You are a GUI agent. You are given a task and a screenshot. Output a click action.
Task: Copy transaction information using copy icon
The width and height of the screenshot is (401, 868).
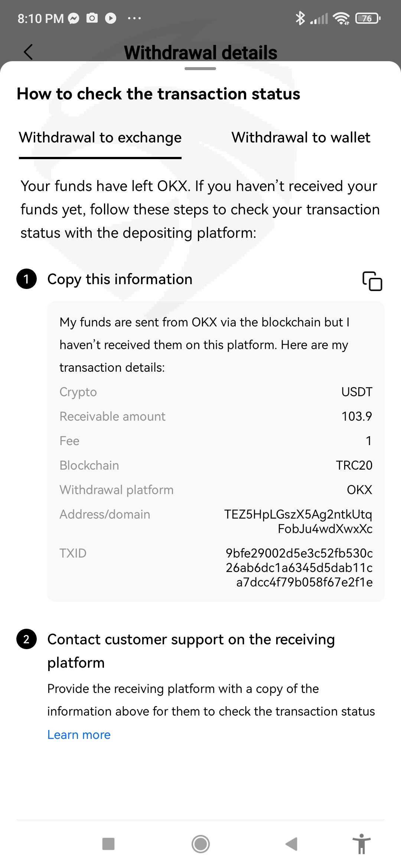(372, 281)
